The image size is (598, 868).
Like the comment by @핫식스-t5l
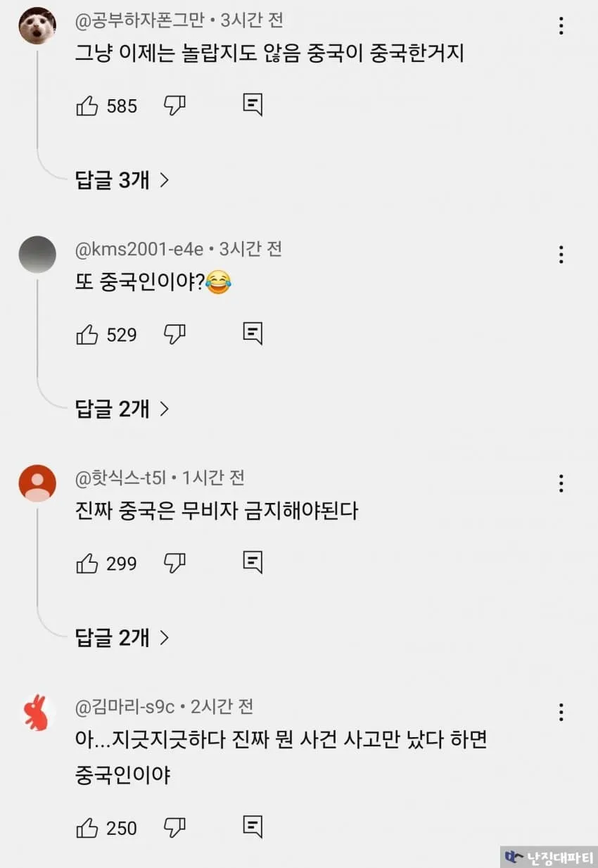[x=87, y=563]
